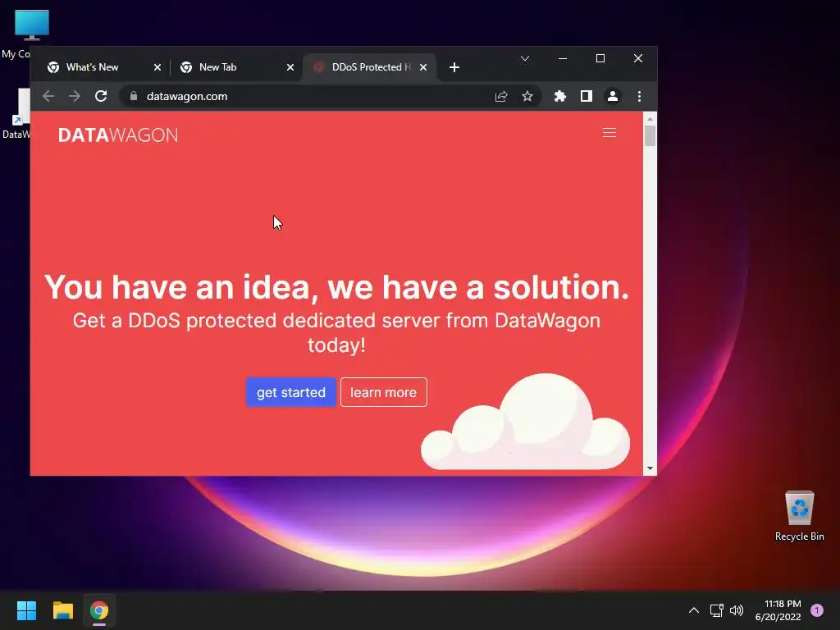The width and height of the screenshot is (840, 630).
Task: Share this page icon in address bar
Action: coord(501,97)
